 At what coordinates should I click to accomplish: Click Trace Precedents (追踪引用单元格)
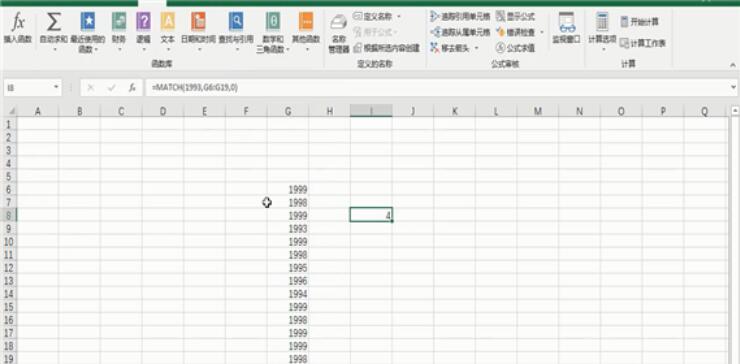pos(460,17)
